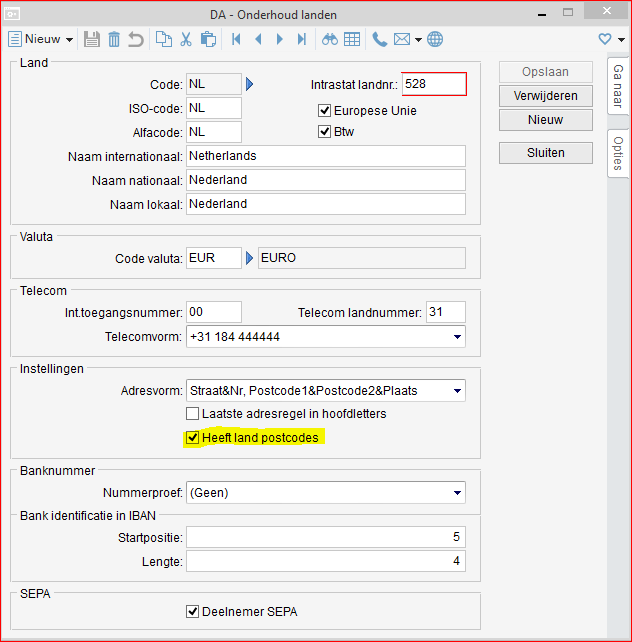The width and height of the screenshot is (632, 642).
Task: Click the Verwijderen button
Action: point(546,96)
